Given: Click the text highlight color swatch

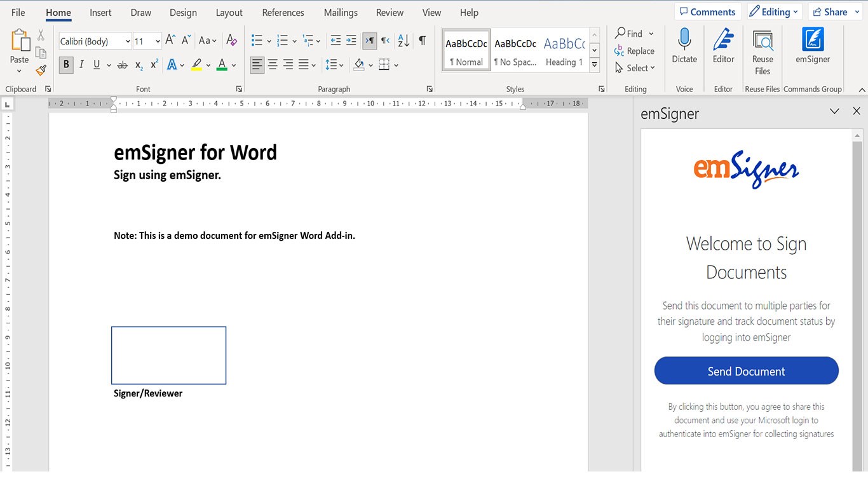Looking at the screenshot, I should pos(196,65).
